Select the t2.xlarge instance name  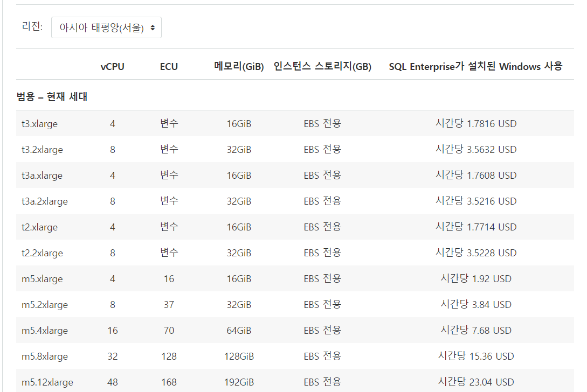[39, 227]
